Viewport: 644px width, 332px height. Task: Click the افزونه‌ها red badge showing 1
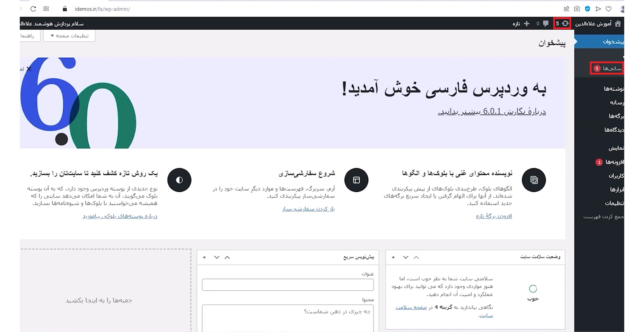coord(599,162)
